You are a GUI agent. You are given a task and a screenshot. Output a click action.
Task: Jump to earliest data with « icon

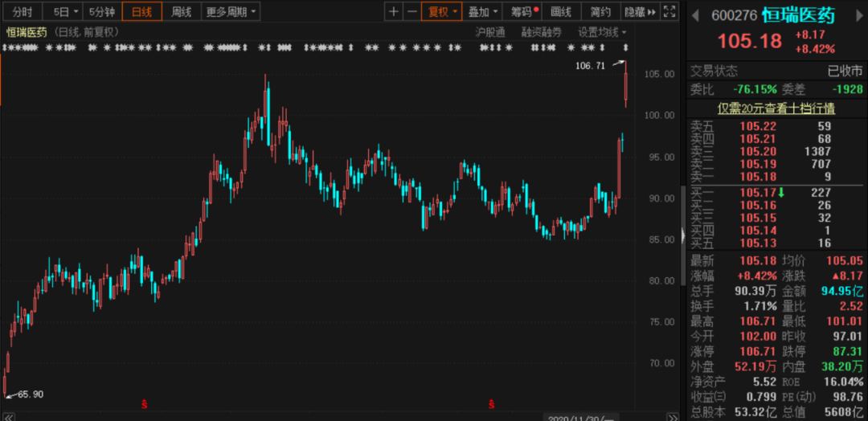point(8,416)
